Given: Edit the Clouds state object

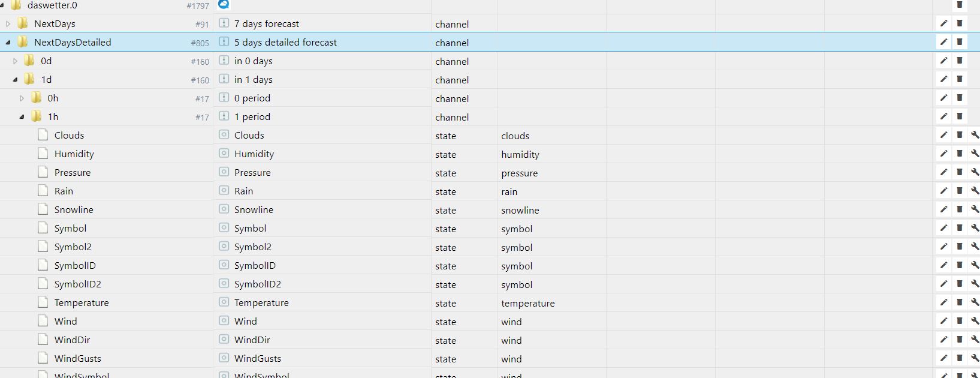Looking at the screenshot, I should coord(943,135).
